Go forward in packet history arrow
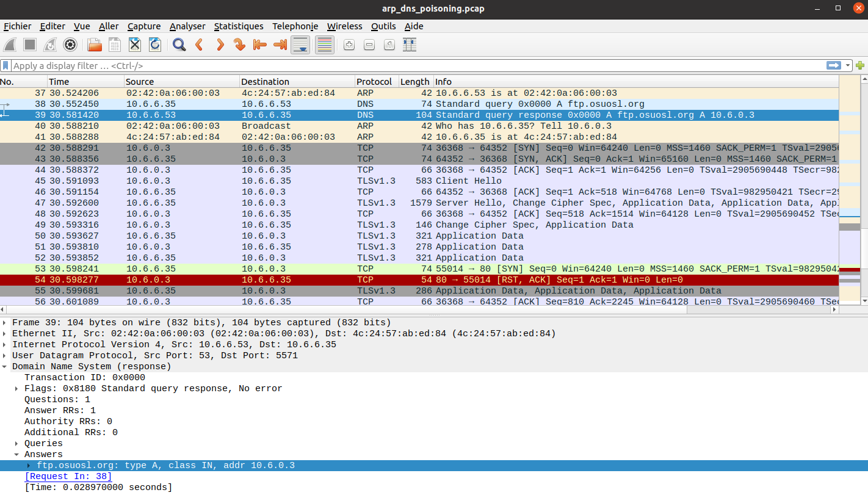868x498 pixels. 219,45
